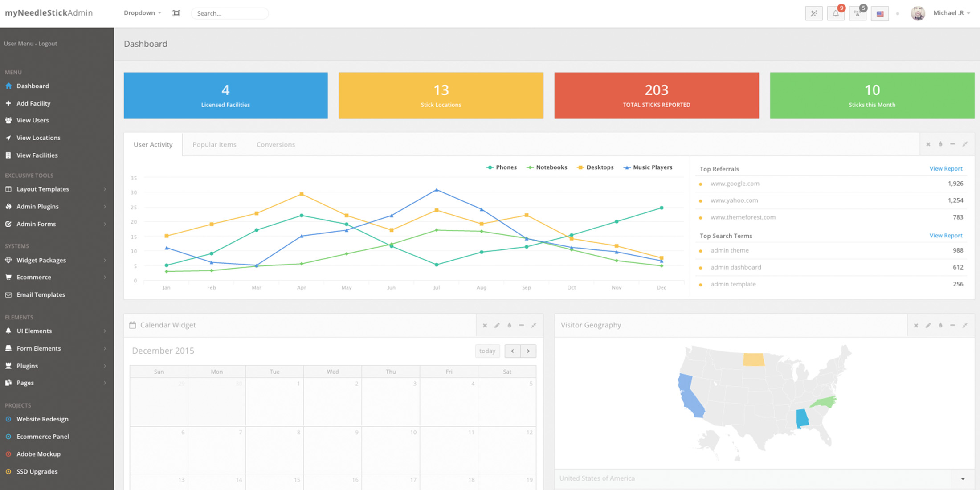Click the users icon beside View Users
This screenshot has height=490, width=980.
(x=8, y=120)
